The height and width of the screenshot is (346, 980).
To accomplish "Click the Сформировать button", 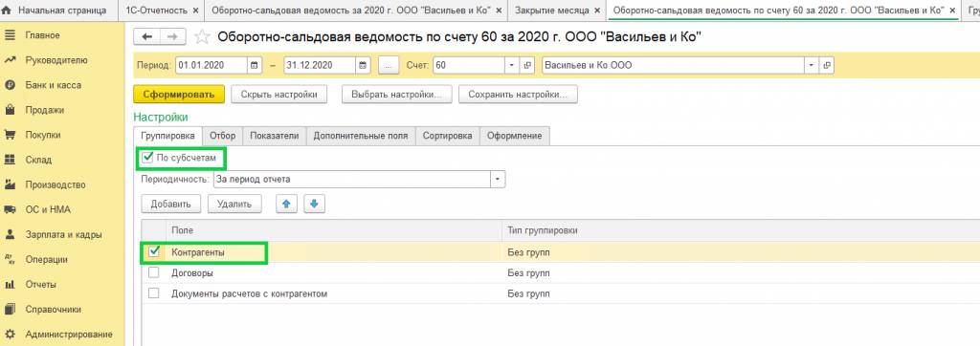I will [179, 95].
